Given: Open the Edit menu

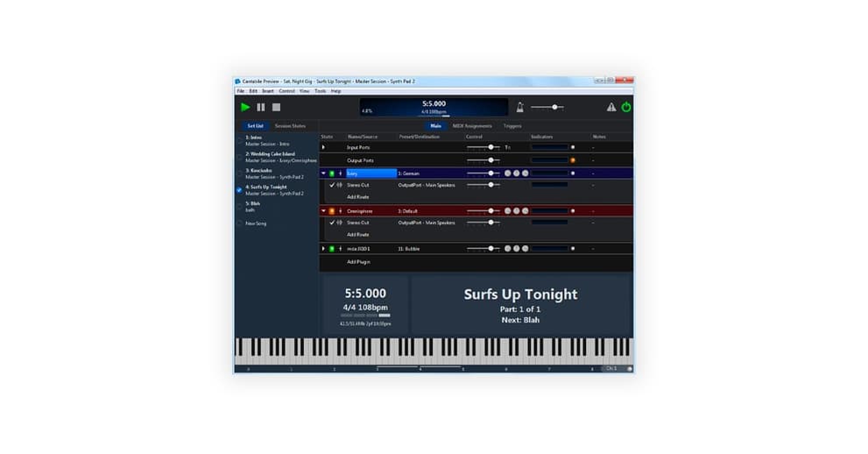Looking at the screenshot, I should 253,91.
